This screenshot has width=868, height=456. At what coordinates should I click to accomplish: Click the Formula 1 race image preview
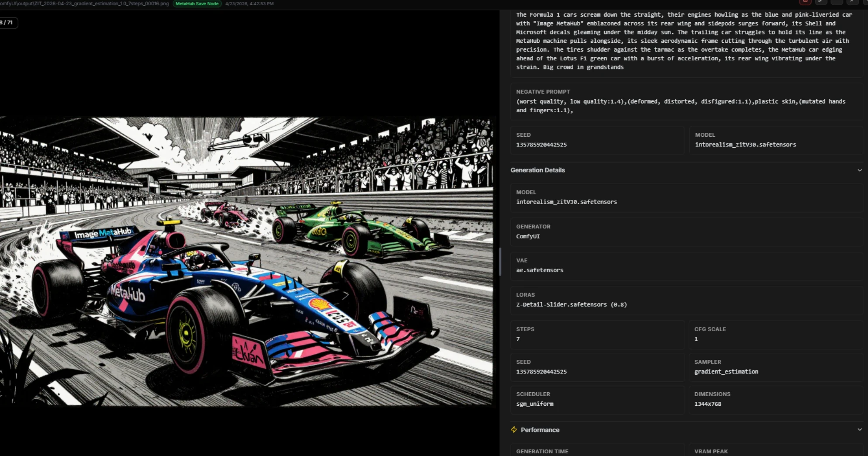pos(247,261)
